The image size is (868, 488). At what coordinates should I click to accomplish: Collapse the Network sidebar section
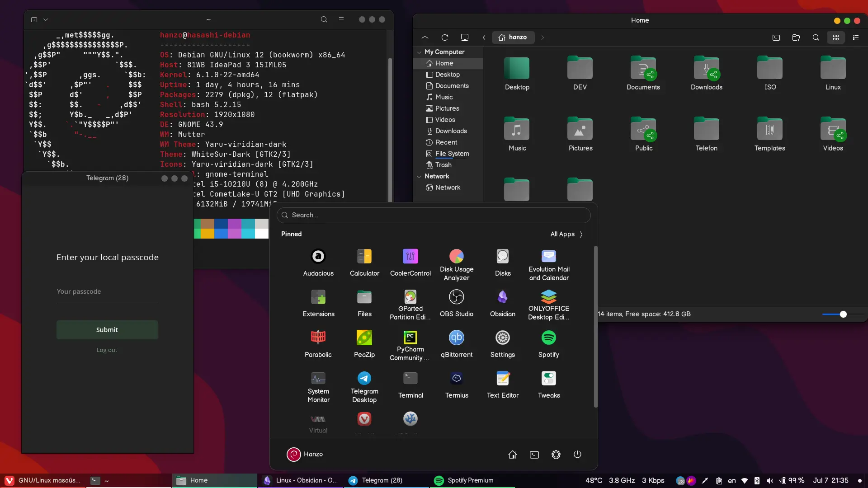(x=419, y=176)
